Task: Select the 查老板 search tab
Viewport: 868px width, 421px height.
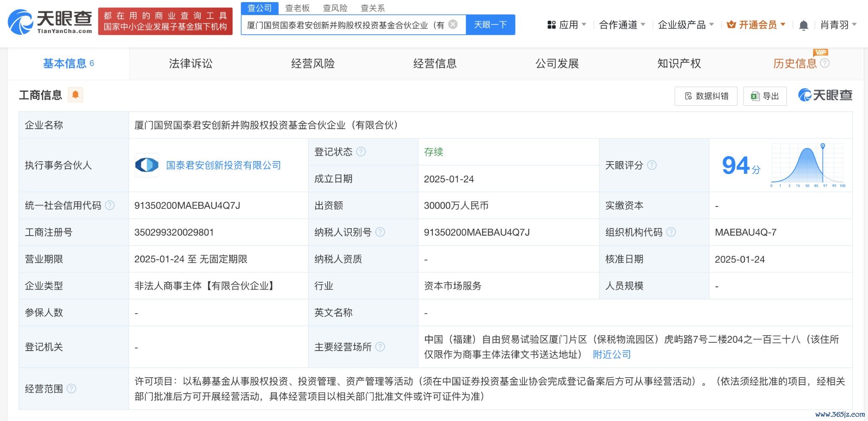Action: tap(297, 8)
